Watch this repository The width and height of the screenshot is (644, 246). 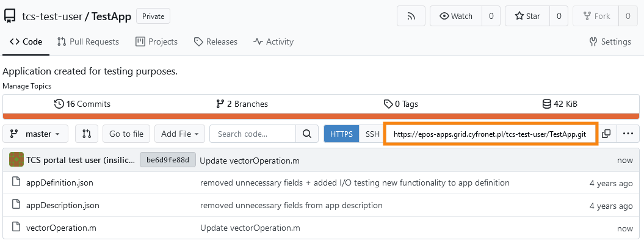pos(456,16)
